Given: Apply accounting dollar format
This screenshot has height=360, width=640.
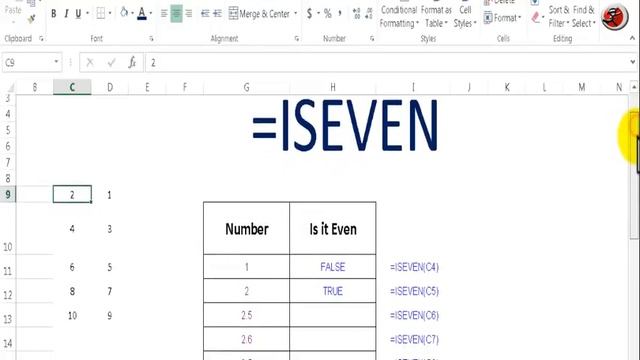Looking at the screenshot, I should pos(309,14).
